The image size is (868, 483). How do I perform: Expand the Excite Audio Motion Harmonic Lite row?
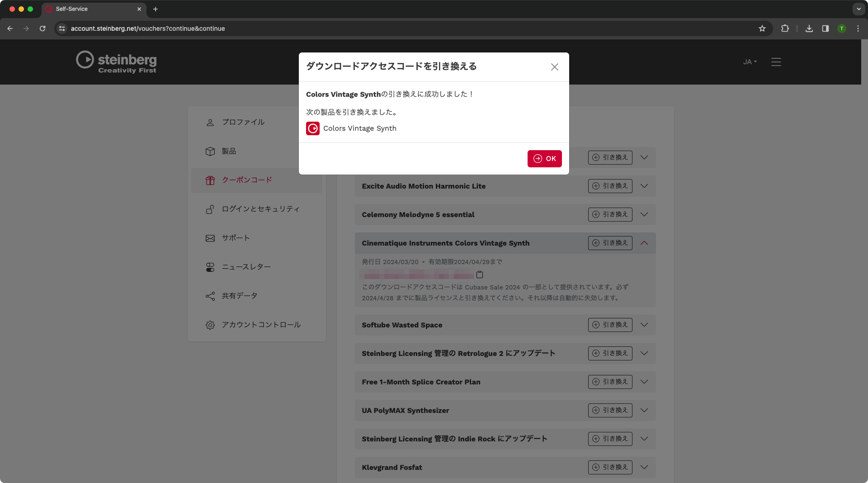coord(644,186)
